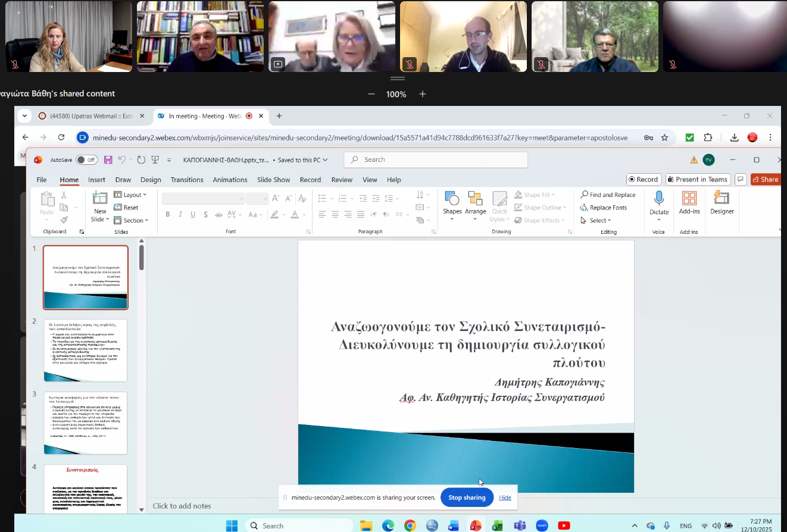Click the Dictate microphone icon

point(659,199)
